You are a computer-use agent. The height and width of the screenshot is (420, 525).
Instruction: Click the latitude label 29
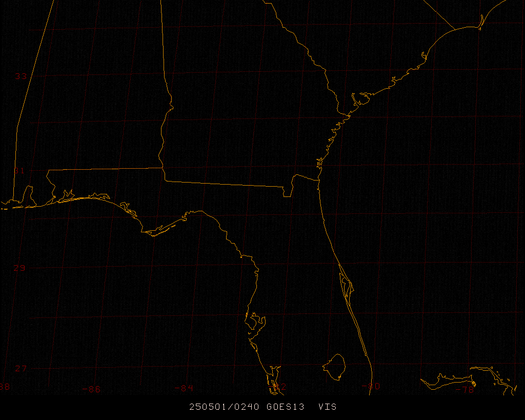pos(19,268)
